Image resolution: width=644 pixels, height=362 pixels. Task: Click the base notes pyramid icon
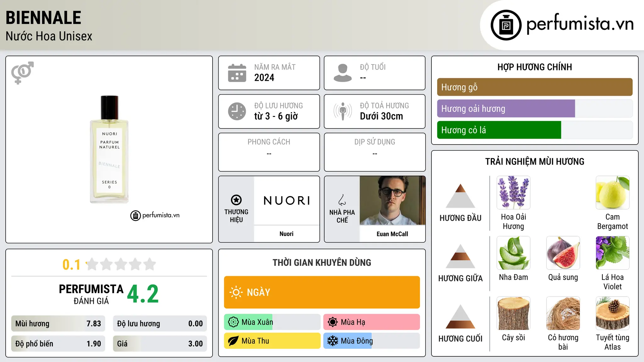[x=460, y=316]
